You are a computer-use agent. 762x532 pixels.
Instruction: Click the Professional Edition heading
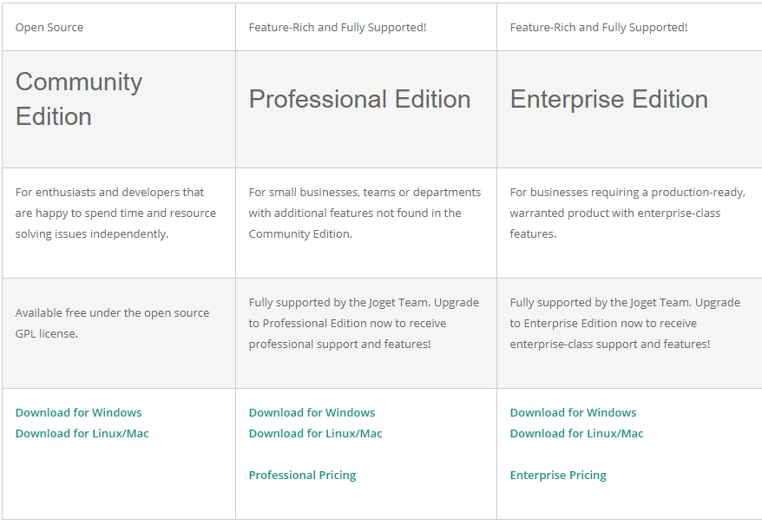359,99
